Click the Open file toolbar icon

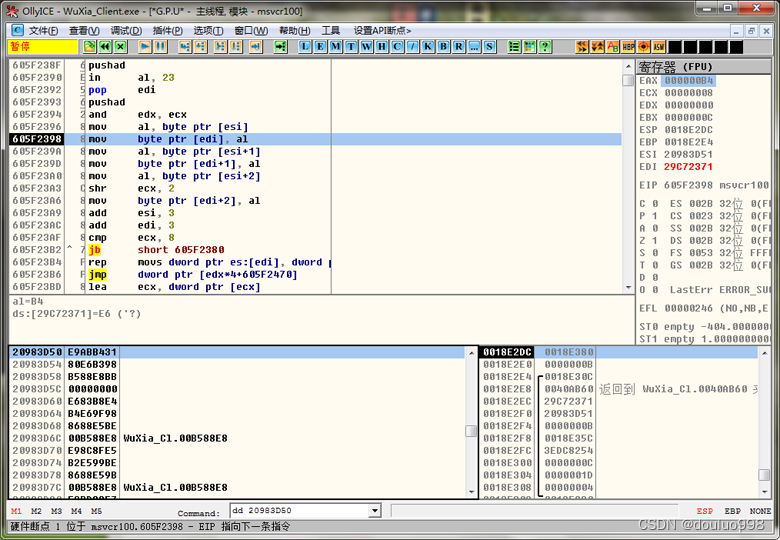90,47
